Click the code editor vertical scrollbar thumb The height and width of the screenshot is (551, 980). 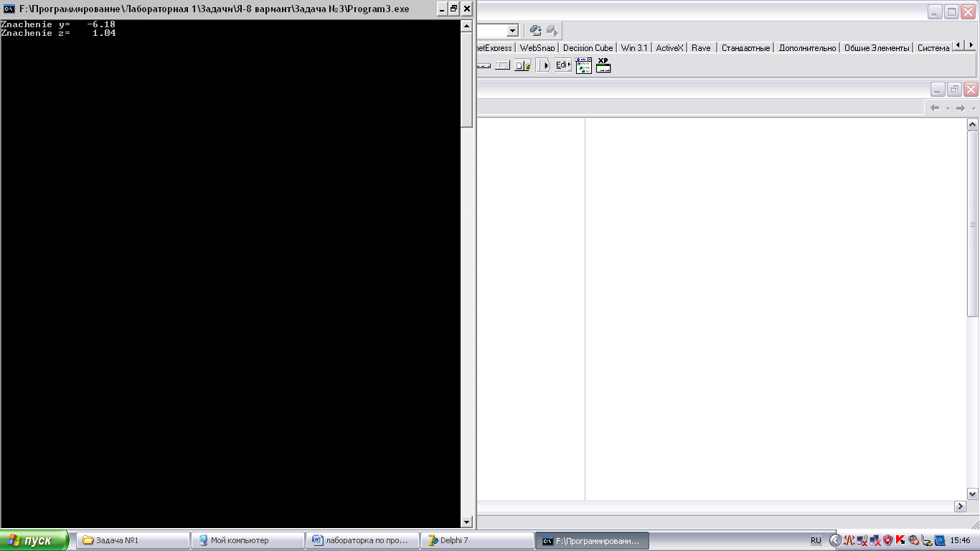pyautogui.click(x=973, y=224)
